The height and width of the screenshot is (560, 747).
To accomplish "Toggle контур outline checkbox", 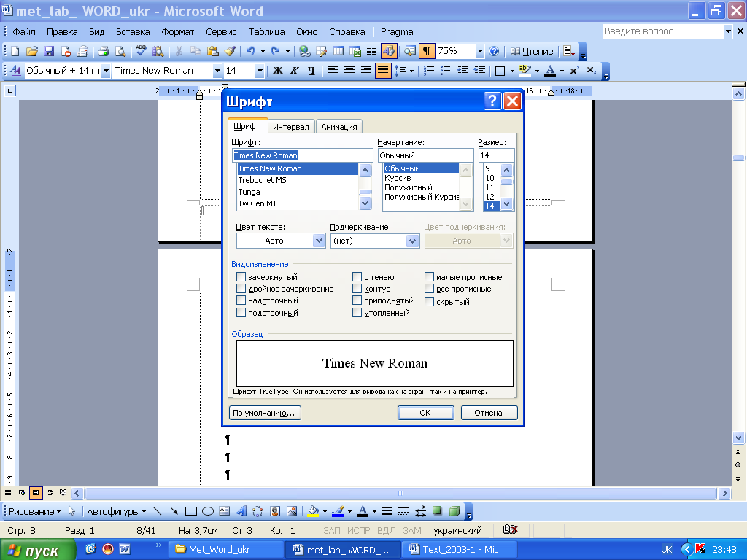I will [357, 289].
